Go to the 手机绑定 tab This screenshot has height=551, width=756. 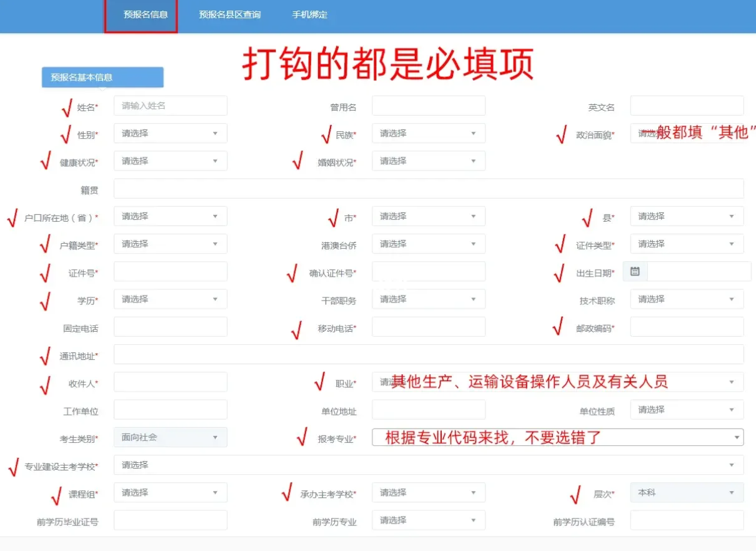tap(309, 14)
